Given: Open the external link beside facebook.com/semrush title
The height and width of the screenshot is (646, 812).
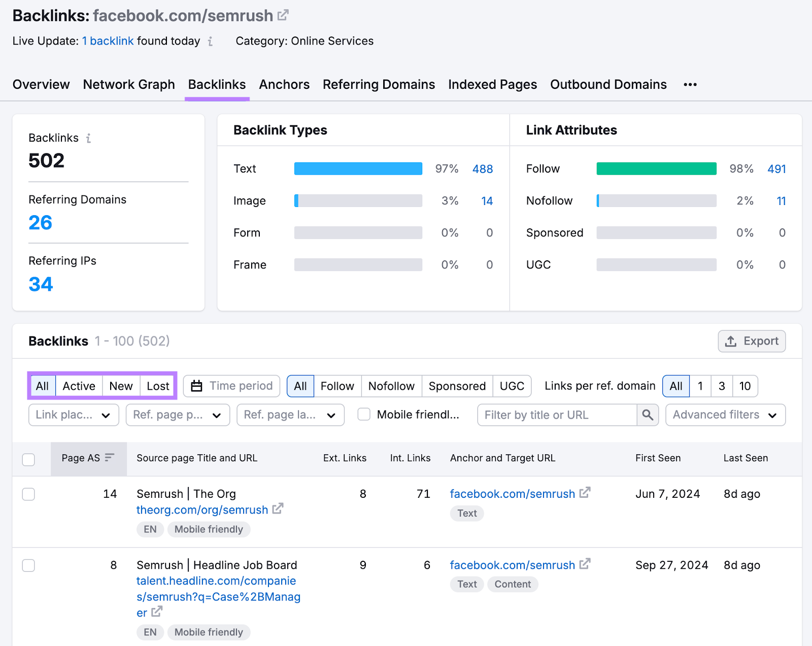Looking at the screenshot, I should tap(283, 15).
